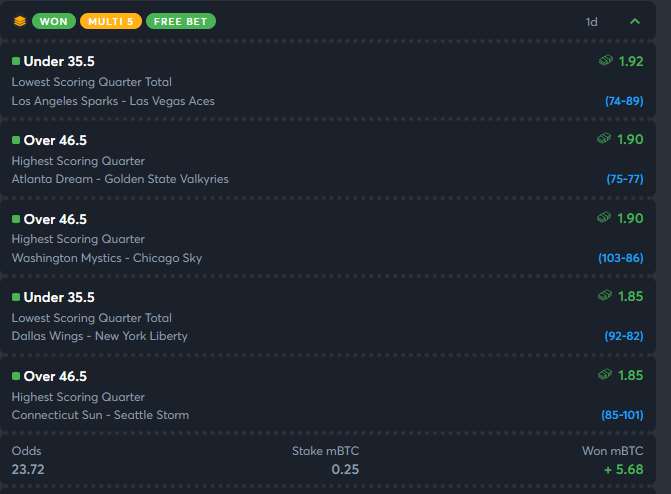
Task: Click cash icon beside Connecticut Sun 1.85 odds
Action: [605, 374]
